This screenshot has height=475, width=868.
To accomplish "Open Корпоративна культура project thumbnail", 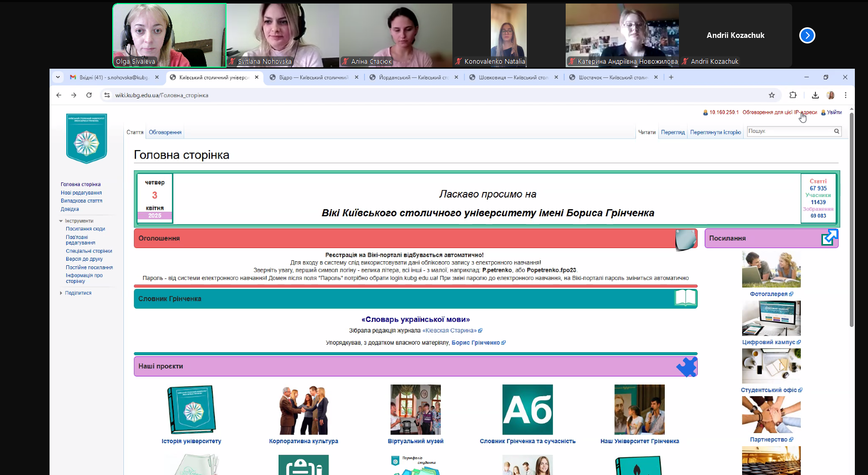I will point(304,409).
